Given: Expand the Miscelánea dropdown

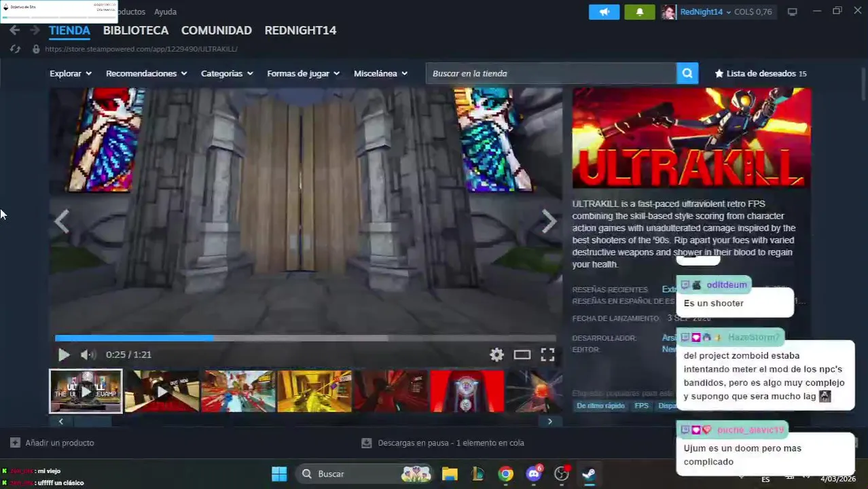Looking at the screenshot, I should (x=380, y=73).
